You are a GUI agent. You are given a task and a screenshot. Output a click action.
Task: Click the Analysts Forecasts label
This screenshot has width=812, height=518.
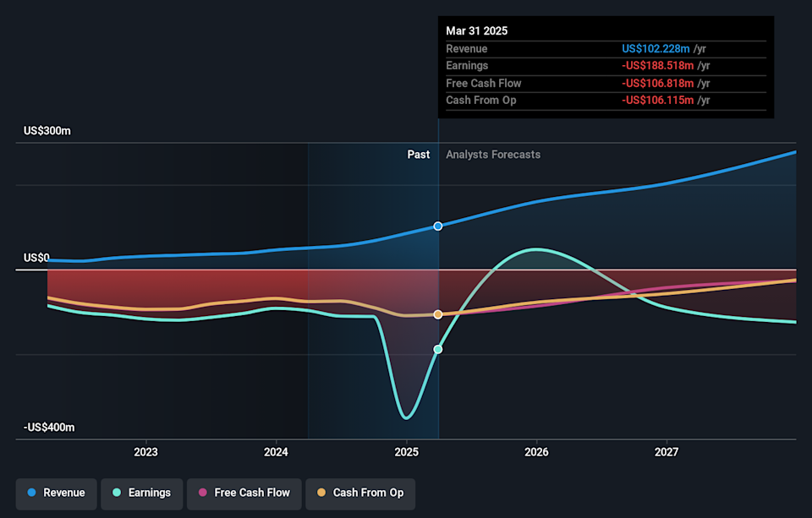coord(493,155)
